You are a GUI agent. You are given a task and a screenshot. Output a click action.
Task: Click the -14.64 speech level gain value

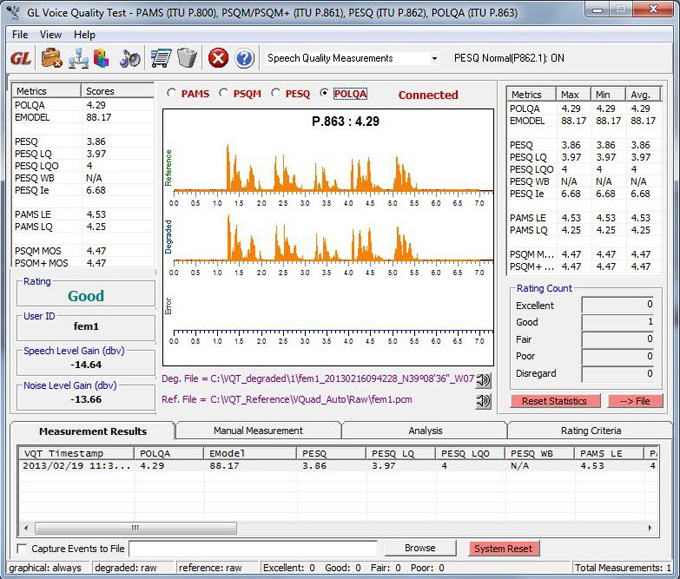pyautogui.click(x=86, y=365)
